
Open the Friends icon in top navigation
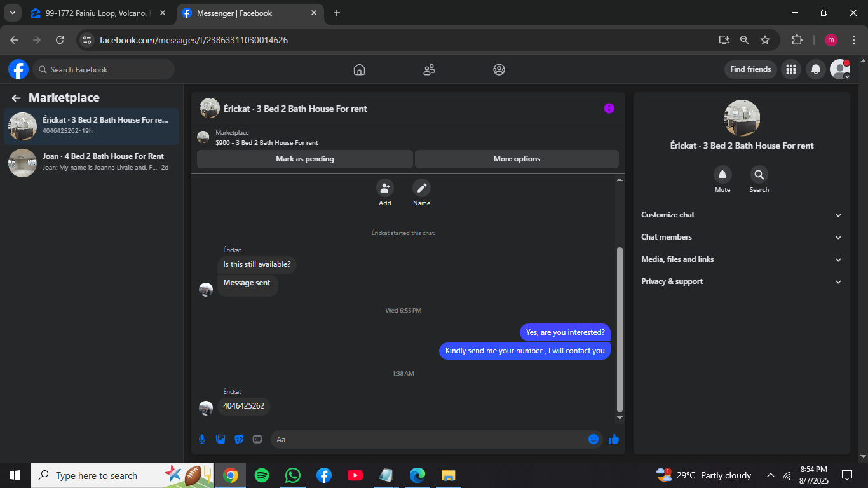click(x=429, y=69)
